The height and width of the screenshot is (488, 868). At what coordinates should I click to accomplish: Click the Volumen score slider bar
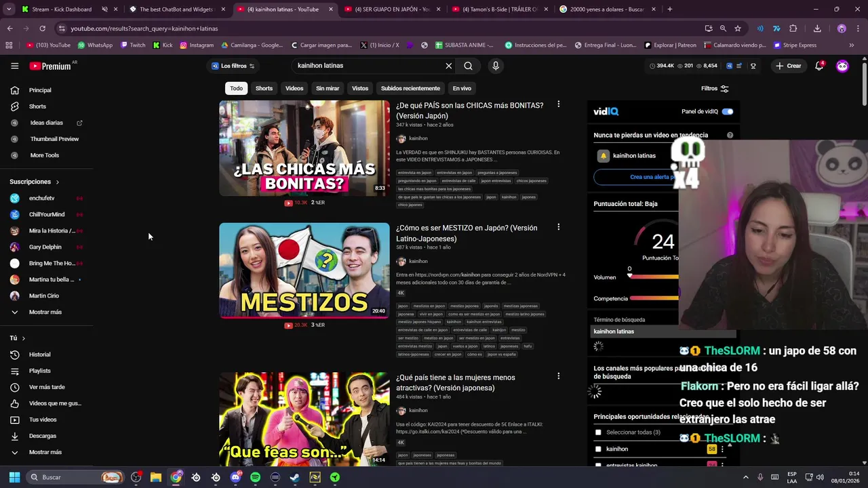coord(653,277)
